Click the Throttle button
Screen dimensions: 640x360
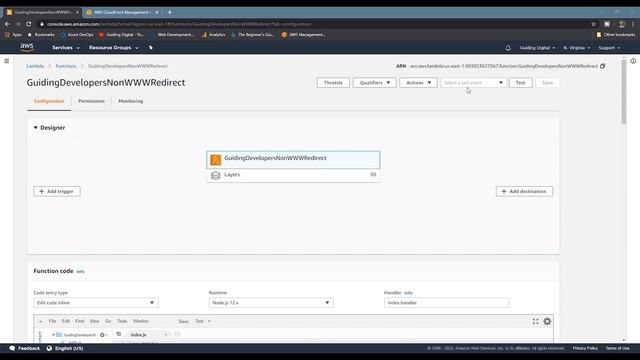click(x=333, y=82)
